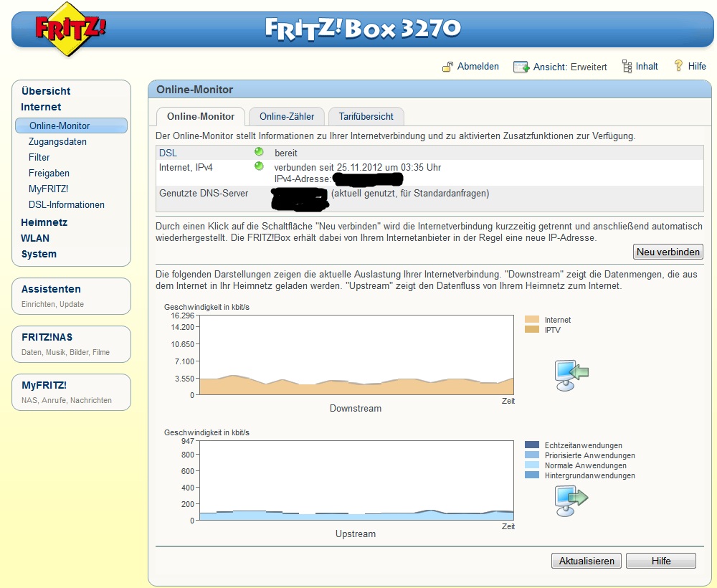Click the Upstream computer arrow icon

(571, 501)
